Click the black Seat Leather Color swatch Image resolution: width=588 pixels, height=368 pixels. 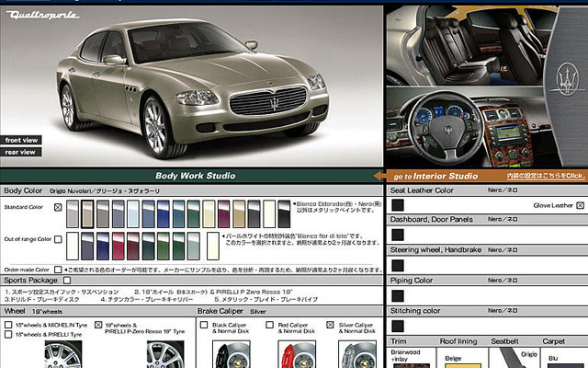click(398, 205)
